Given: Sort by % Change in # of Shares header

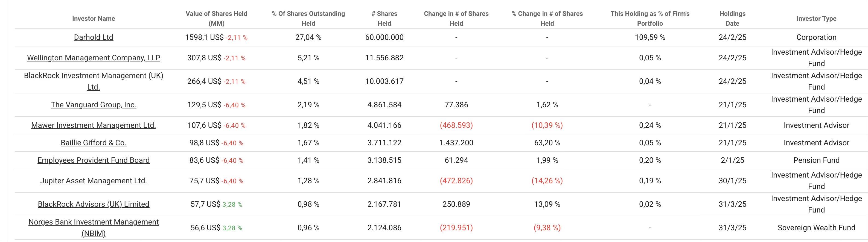Looking at the screenshot, I should (x=547, y=19).
